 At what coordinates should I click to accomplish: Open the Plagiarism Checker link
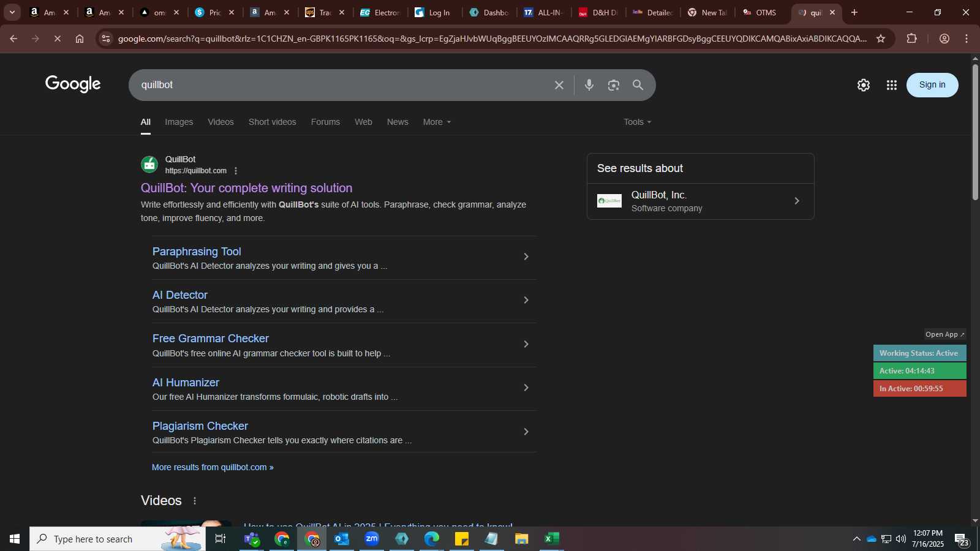[x=200, y=426]
